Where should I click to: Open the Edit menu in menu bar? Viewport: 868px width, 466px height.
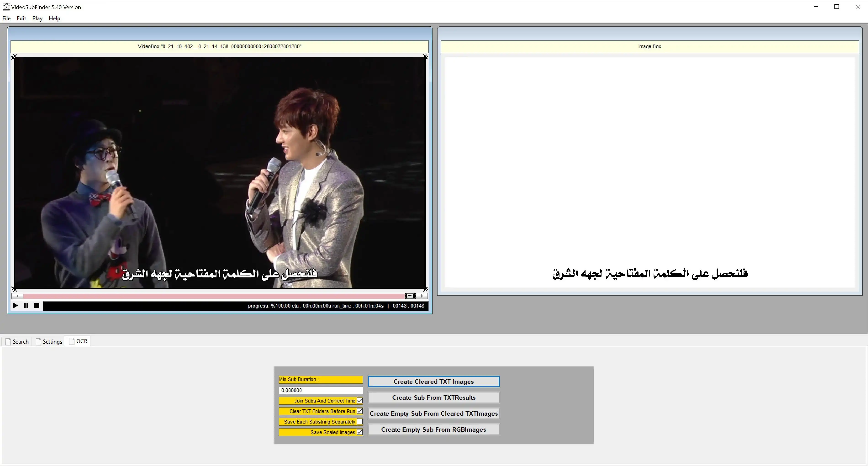[21, 18]
